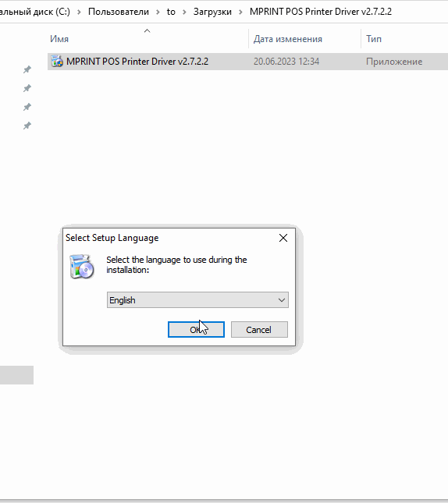Select the MPRINT POS Printer Driver v2.7.2.2 file row
Image resolution: width=448 pixels, height=503 pixels.
pos(247,62)
